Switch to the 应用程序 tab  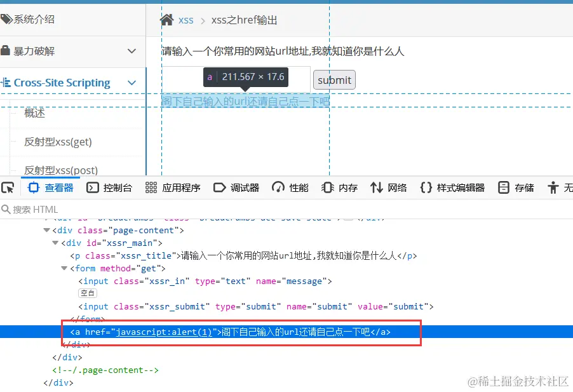(173, 188)
